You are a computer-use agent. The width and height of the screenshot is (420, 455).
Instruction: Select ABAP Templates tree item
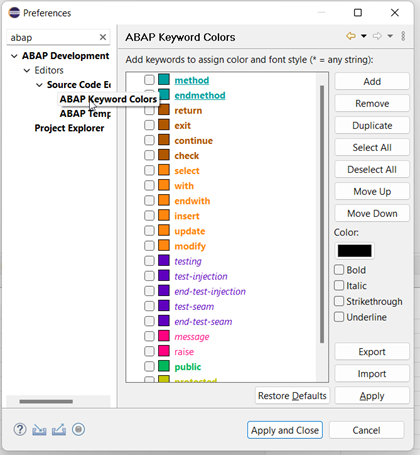pyautogui.click(x=85, y=114)
